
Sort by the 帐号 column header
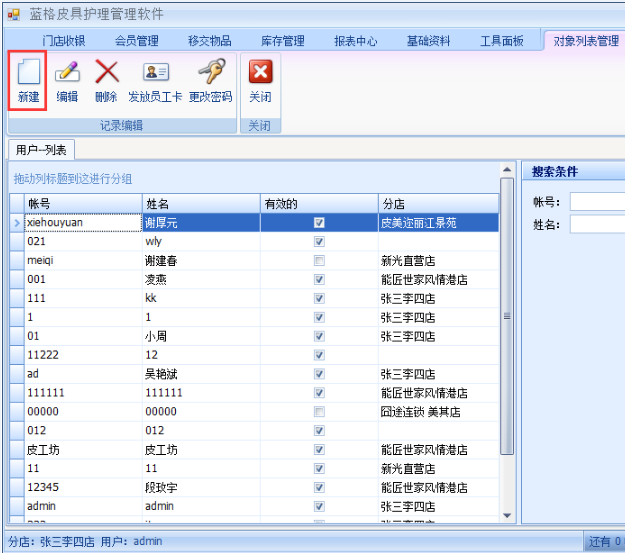click(x=82, y=204)
